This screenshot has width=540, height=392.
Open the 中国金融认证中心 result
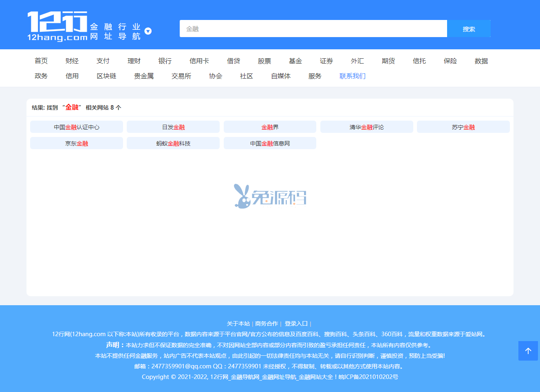pyautogui.click(x=77, y=127)
